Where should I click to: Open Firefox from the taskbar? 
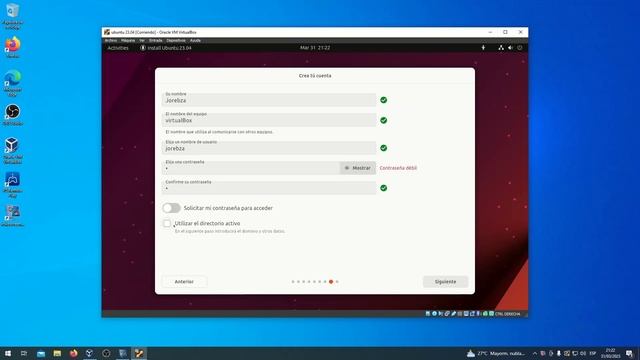pos(73,353)
